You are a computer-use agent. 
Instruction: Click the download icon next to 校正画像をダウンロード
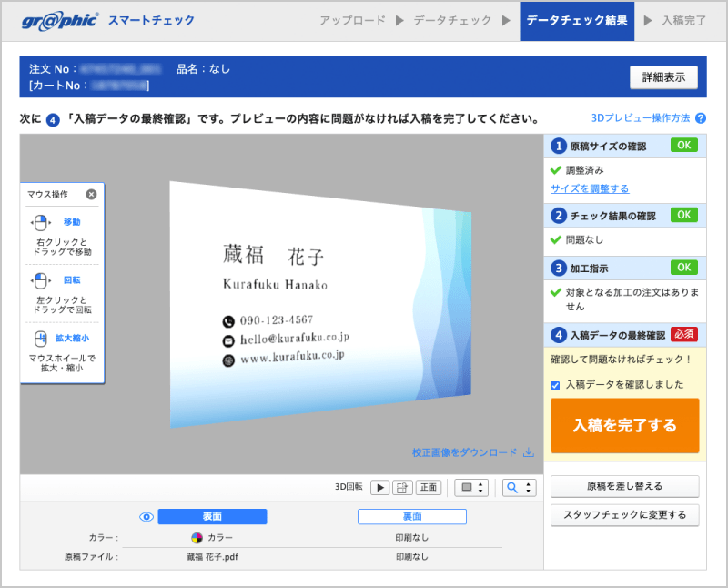(x=530, y=452)
